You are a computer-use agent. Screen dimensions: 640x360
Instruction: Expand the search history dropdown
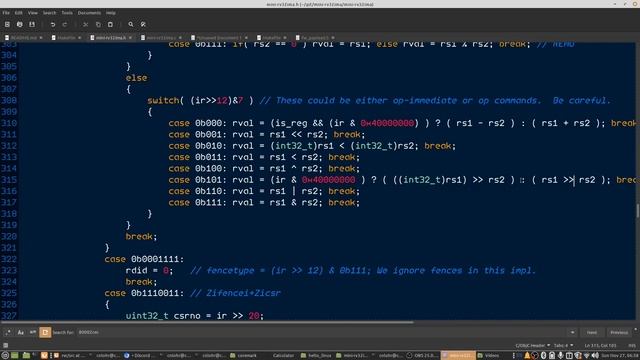(x=572, y=333)
